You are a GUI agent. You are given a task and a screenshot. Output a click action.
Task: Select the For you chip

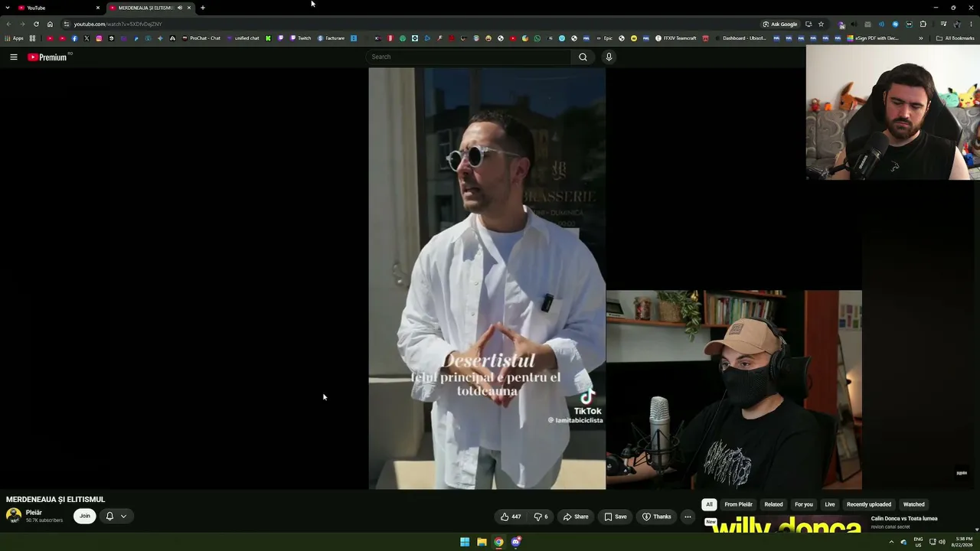(803, 504)
